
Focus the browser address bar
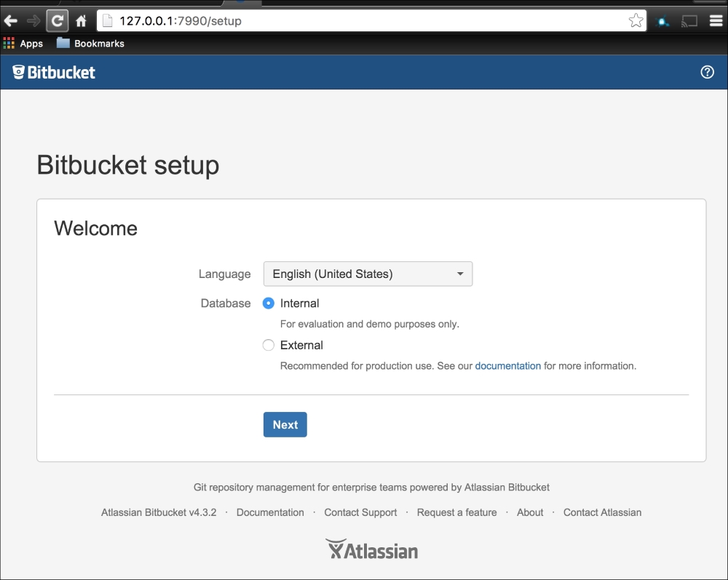[x=364, y=21]
